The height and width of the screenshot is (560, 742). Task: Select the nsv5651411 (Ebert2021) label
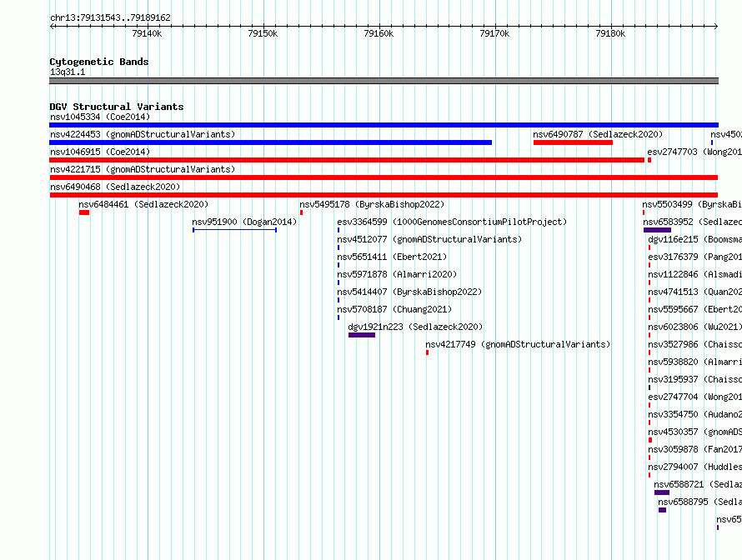point(392,257)
